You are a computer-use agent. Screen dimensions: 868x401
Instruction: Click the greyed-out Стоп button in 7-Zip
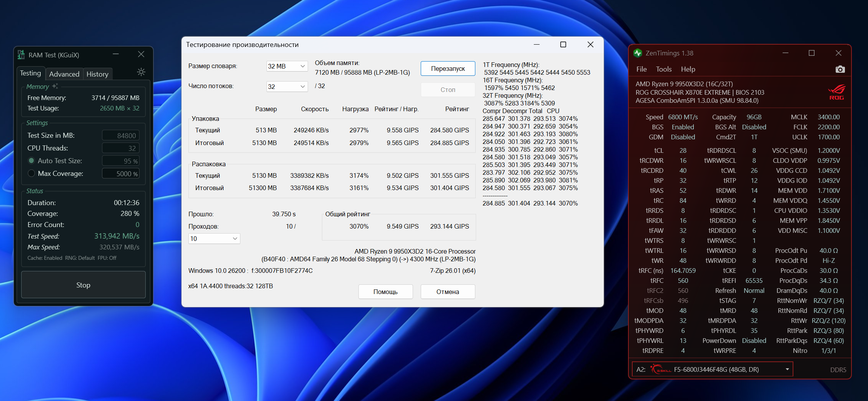point(448,90)
